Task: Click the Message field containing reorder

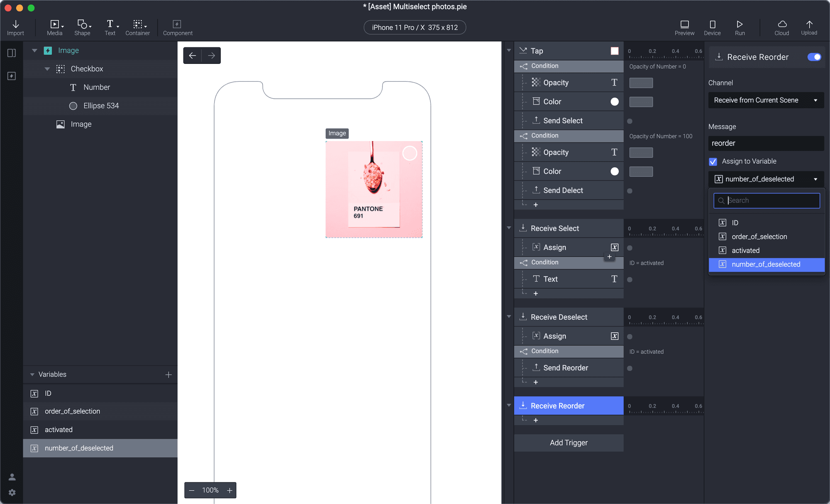Action: click(766, 144)
